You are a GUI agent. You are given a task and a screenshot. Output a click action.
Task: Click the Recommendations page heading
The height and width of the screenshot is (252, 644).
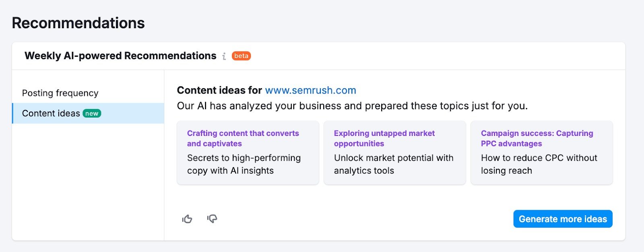click(x=78, y=23)
